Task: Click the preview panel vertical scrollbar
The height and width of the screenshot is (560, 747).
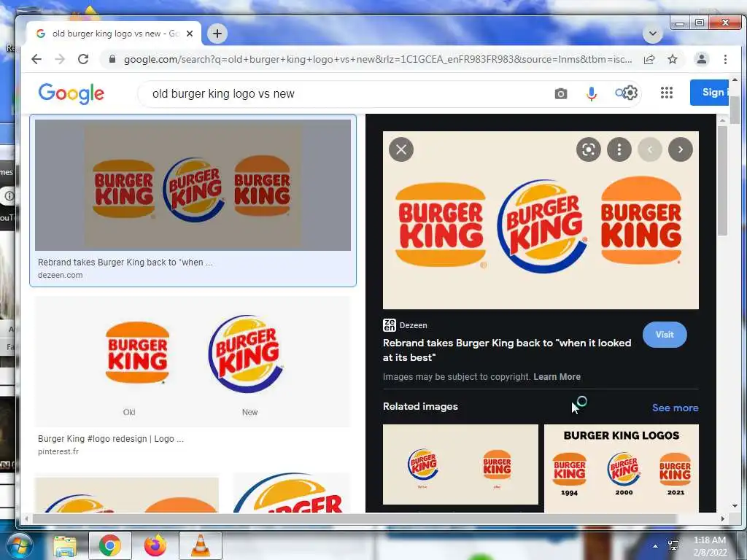Action: [723, 182]
